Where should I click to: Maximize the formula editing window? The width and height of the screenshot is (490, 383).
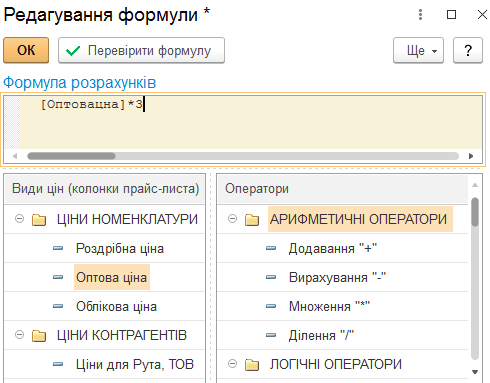[x=451, y=14]
